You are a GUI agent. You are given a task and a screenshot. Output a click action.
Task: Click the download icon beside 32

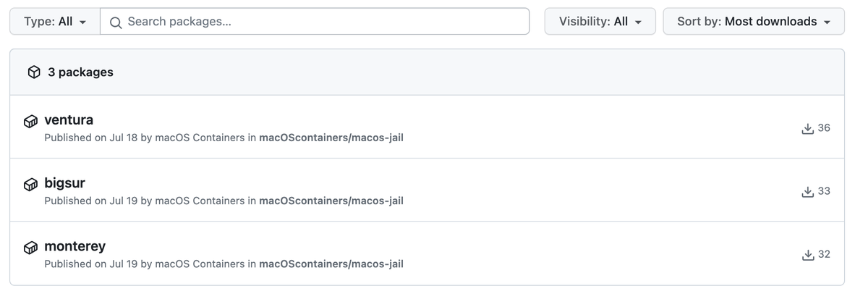click(808, 255)
